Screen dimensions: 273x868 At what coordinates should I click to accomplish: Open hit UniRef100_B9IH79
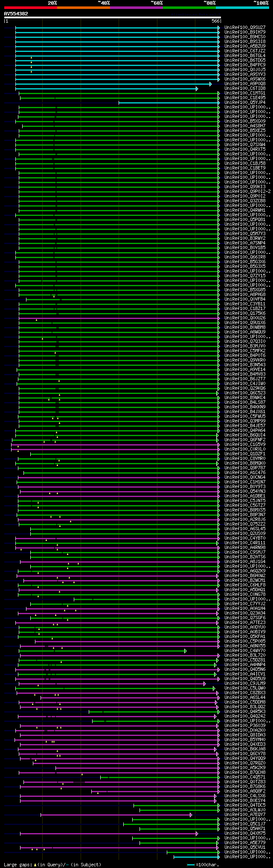245,32
